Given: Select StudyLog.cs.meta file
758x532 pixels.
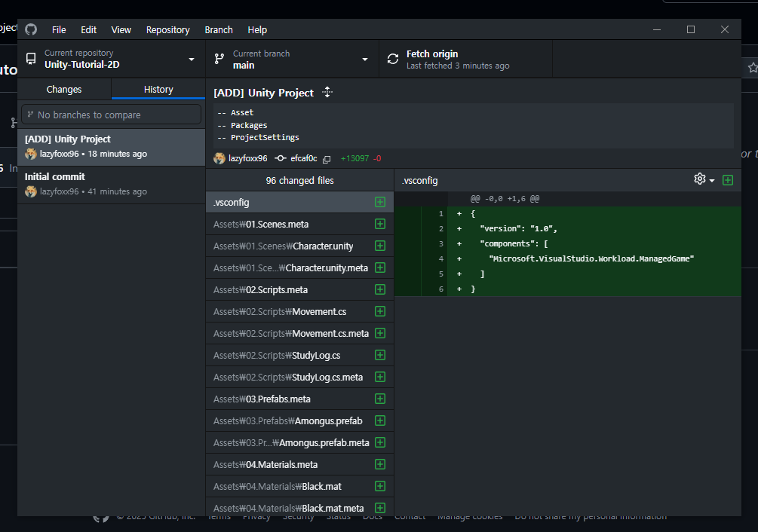Looking at the screenshot, I should [x=299, y=377].
